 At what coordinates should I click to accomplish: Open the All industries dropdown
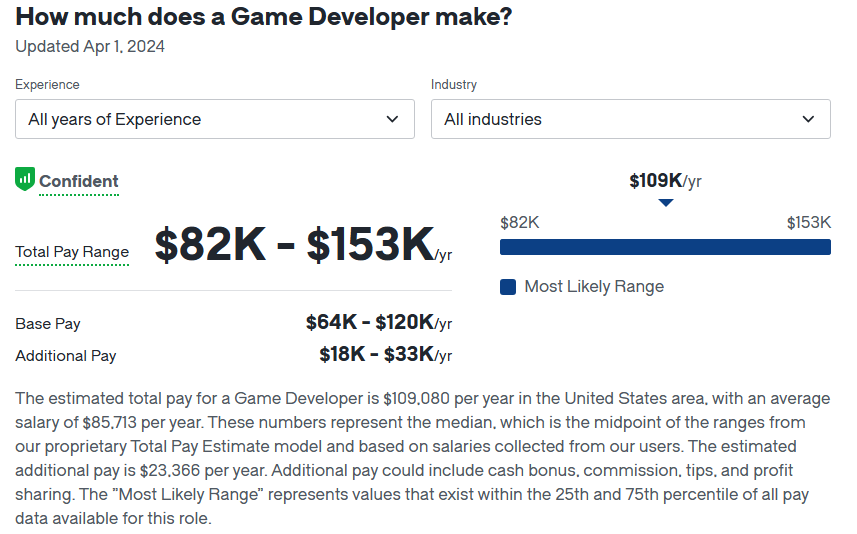(x=631, y=119)
